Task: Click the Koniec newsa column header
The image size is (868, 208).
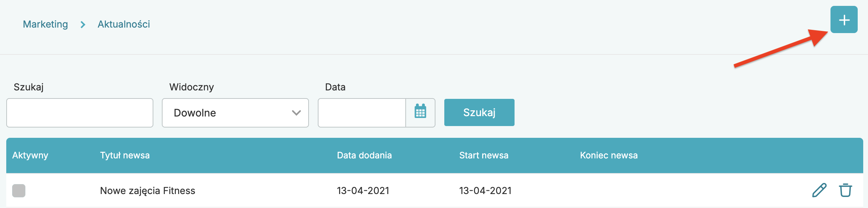Action: [x=609, y=155]
